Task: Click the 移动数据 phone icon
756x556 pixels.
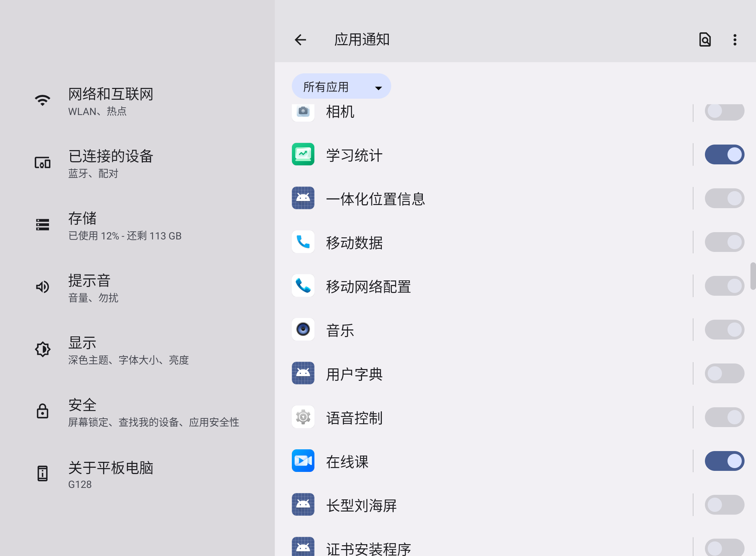Action: point(303,242)
